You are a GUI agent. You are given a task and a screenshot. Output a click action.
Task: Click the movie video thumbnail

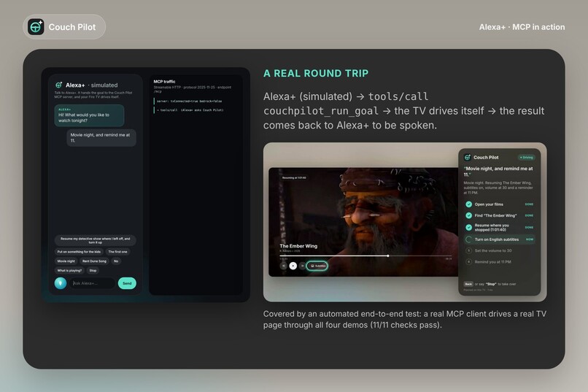(363, 222)
